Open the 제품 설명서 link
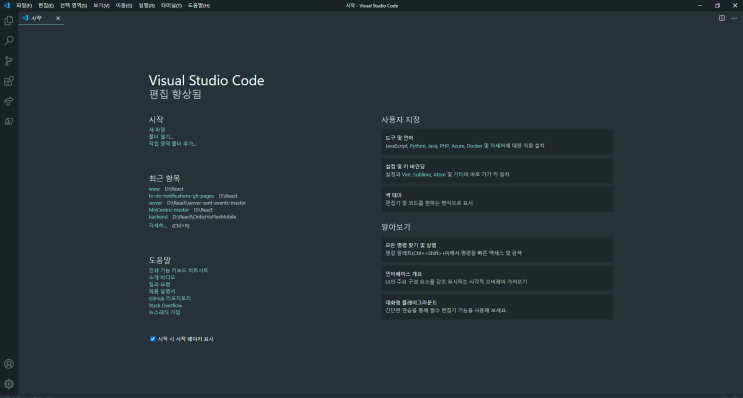This screenshot has height=398, width=743. click(x=162, y=291)
